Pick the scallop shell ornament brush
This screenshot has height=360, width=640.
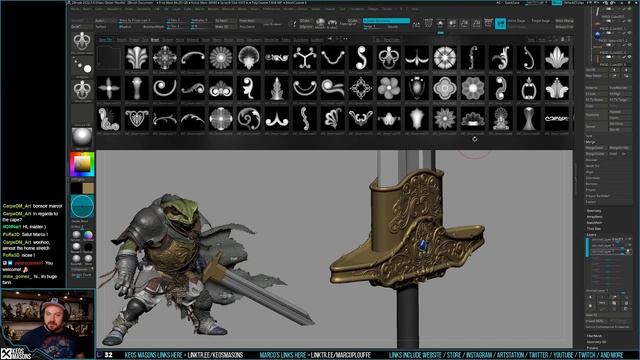[249, 58]
